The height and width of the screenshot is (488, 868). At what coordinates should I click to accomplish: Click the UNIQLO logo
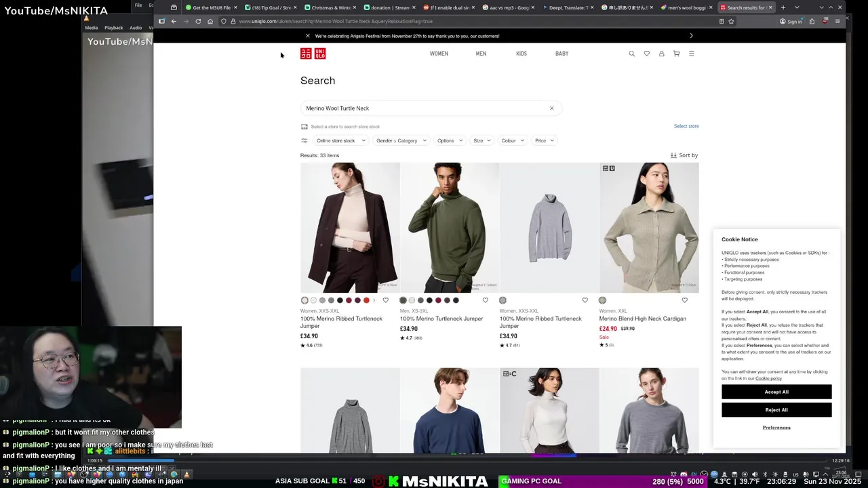[313, 54]
